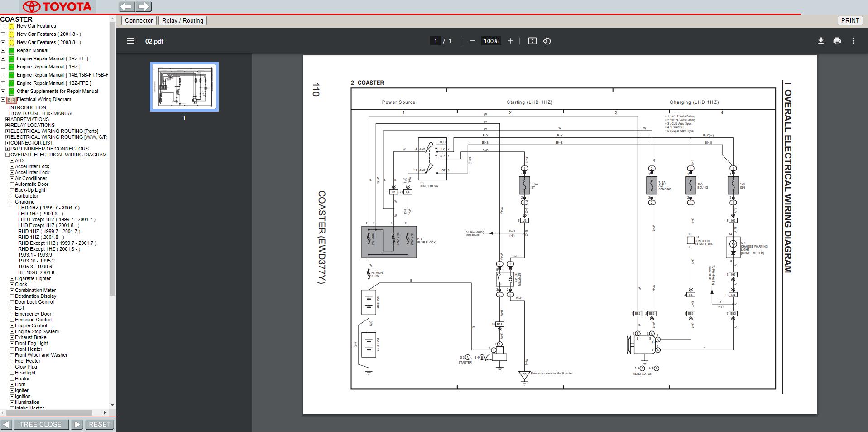This screenshot has height=432, width=868.
Task: Open the Combination Meter entry
Action: point(35,291)
